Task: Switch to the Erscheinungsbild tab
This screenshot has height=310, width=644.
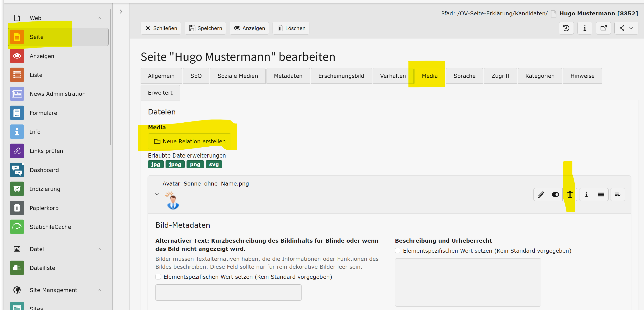Action: [x=341, y=76]
